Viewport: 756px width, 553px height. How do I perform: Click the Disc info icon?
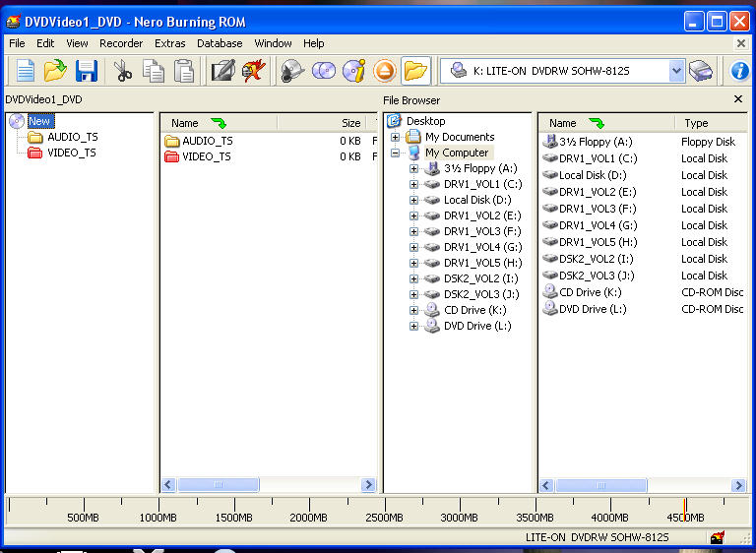coord(354,71)
